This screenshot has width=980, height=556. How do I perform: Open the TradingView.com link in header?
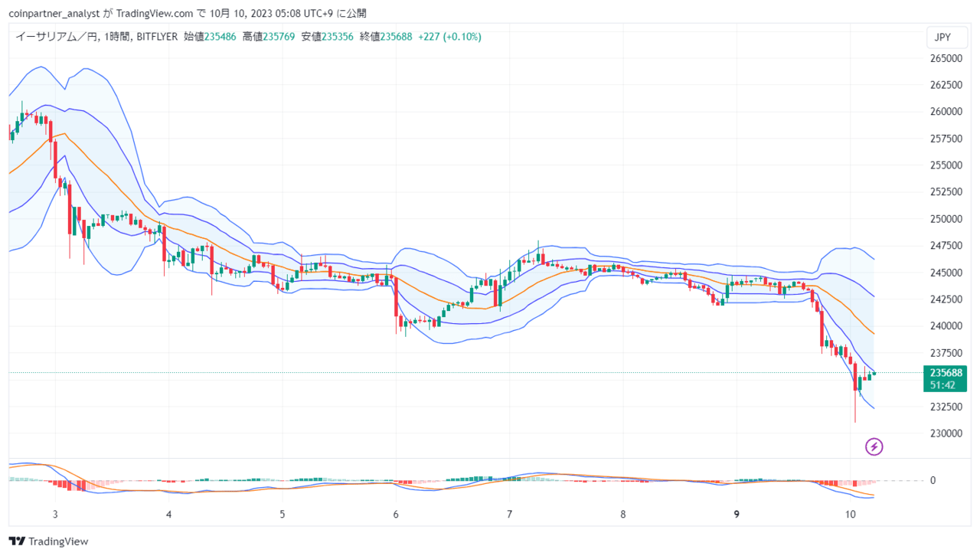tap(152, 13)
